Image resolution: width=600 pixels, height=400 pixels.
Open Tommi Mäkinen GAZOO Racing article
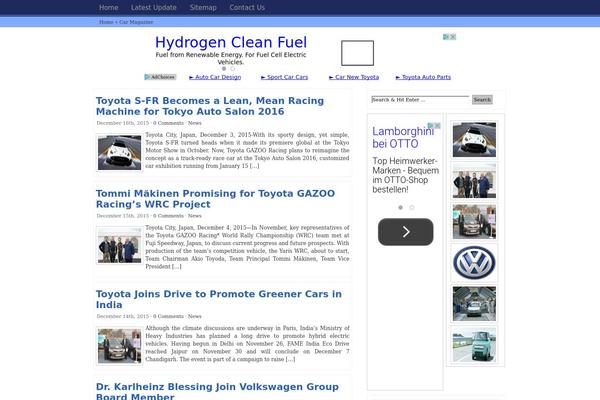pyautogui.click(x=215, y=199)
